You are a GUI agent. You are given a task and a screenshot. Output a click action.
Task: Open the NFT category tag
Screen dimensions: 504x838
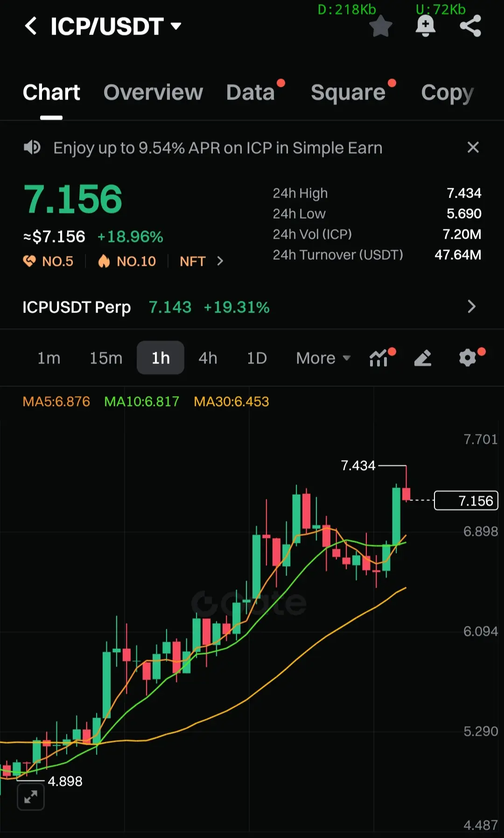tap(192, 261)
